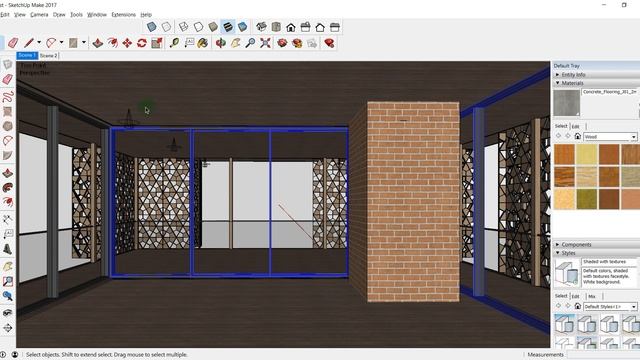Viewport: 640px width, 360px height.
Task: Switch to Left view in the top toolbar
Action: 335,27
